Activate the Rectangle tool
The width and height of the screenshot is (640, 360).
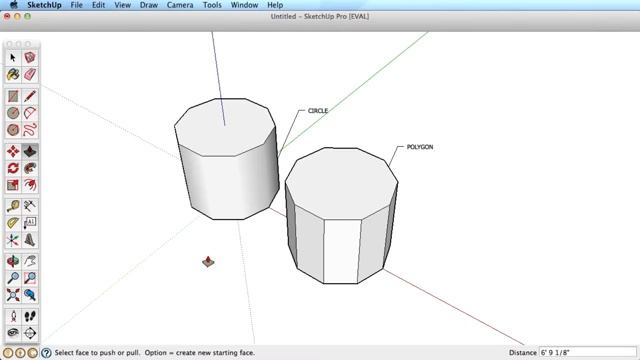[x=13, y=96]
